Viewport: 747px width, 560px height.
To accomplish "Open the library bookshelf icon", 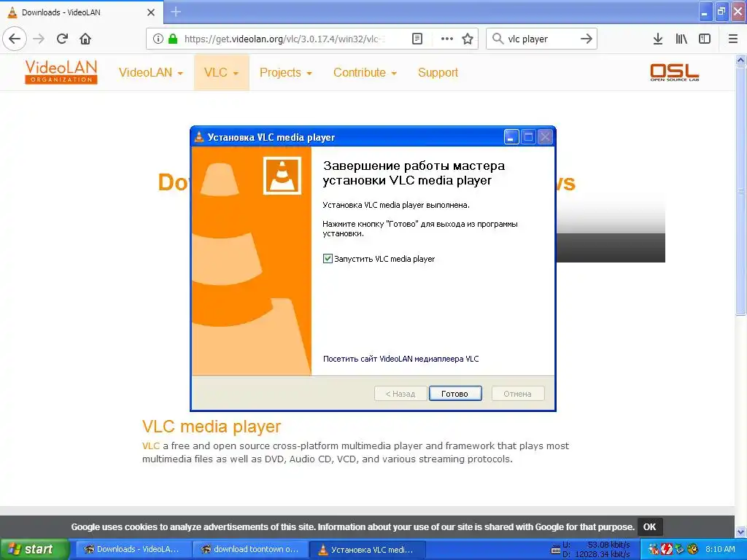I will pos(681,39).
